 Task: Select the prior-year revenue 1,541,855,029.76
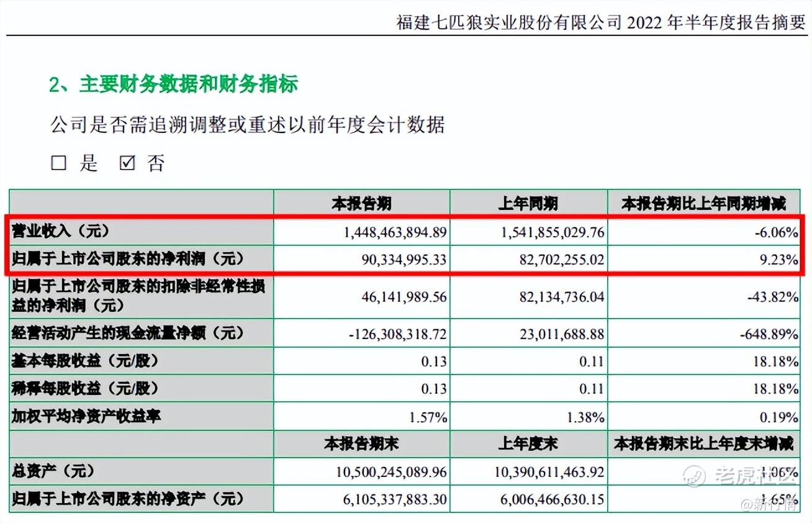point(553,232)
